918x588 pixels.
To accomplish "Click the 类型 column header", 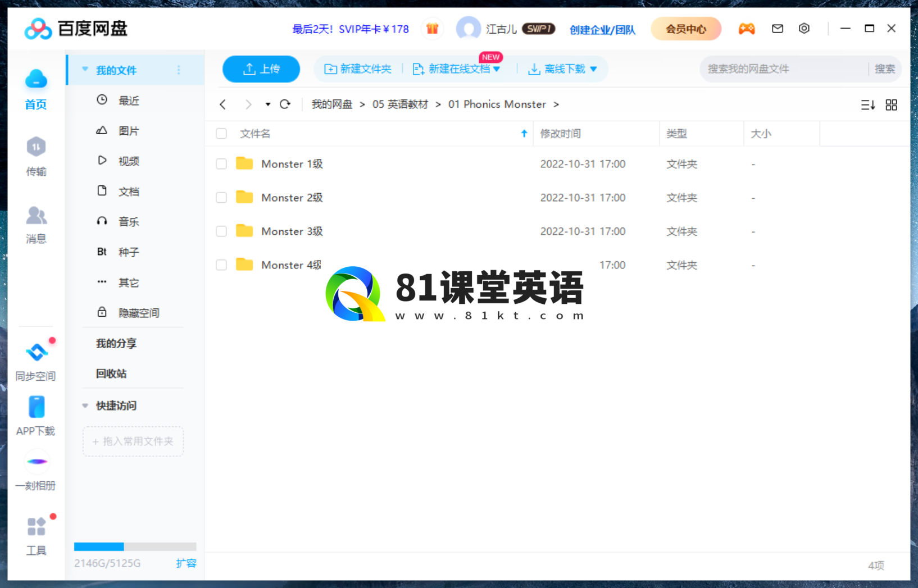I will tap(676, 134).
